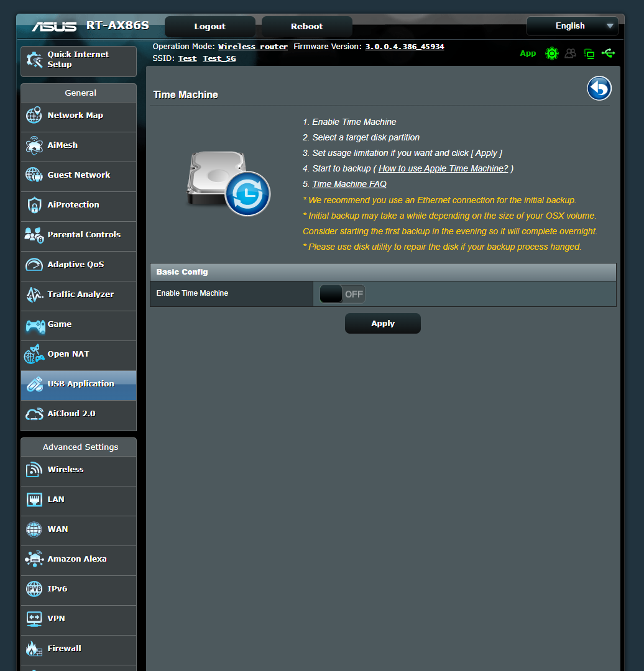This screenshot has height=671, width=644.
Task: Click the Parental Controls people icon
Action: [34, 235]
